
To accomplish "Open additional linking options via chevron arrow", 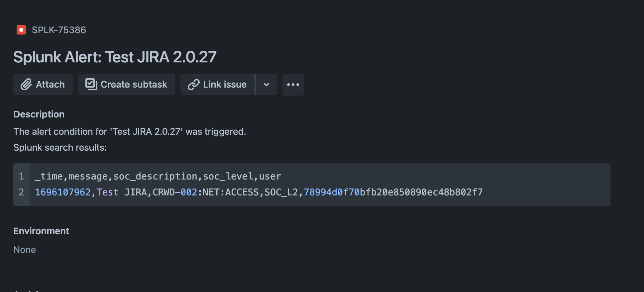I will 266,85.
